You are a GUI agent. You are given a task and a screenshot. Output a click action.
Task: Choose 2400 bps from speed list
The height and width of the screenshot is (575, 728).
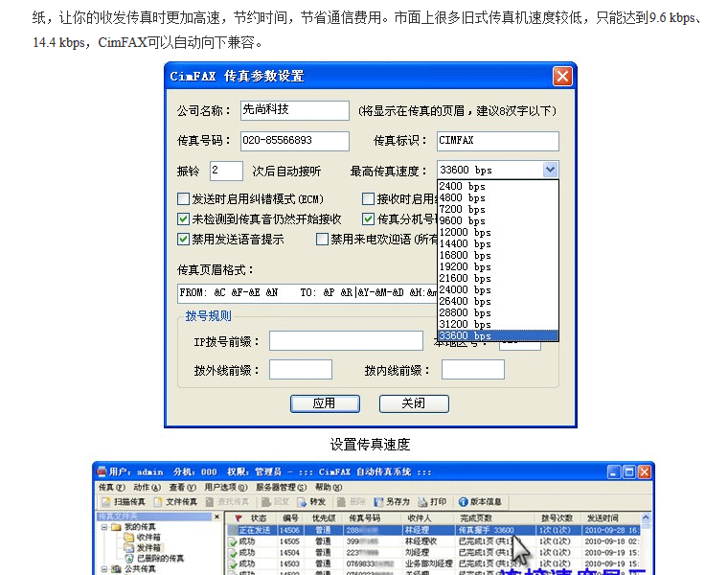coord(498,186)
